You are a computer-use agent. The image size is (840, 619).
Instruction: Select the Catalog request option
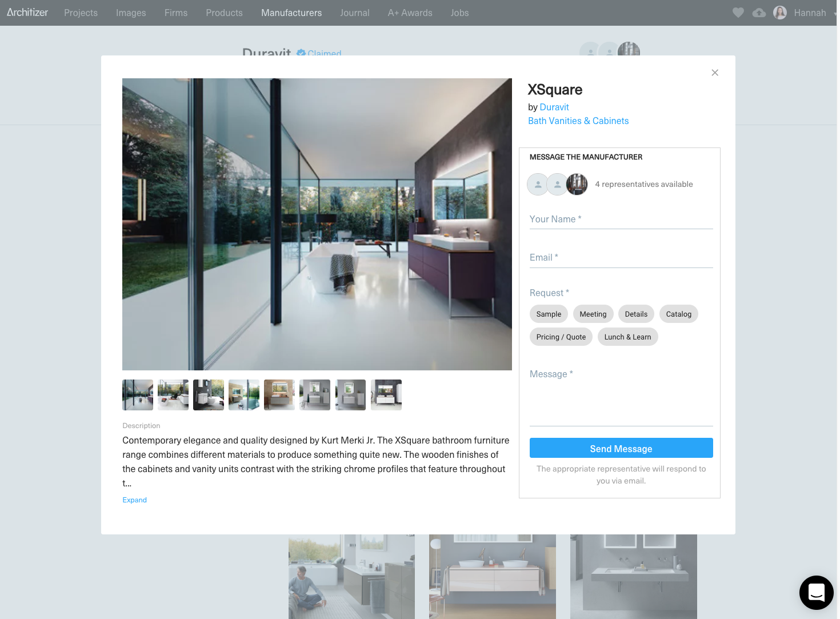coord(679,314)
